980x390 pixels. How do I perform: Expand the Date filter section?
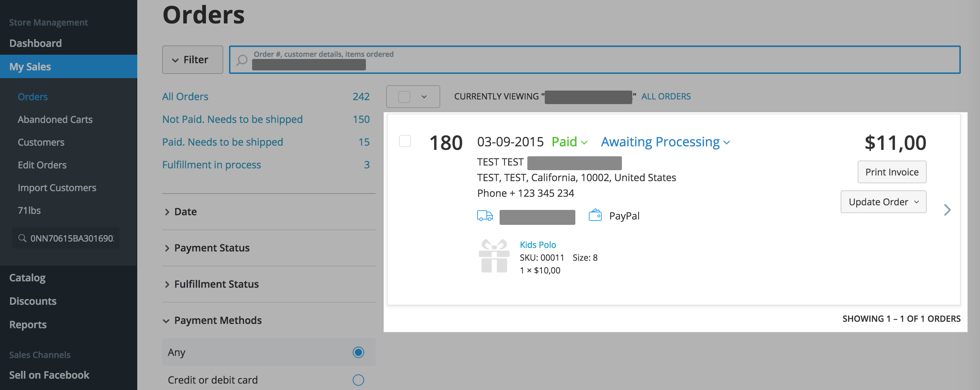tap(185, 212)
